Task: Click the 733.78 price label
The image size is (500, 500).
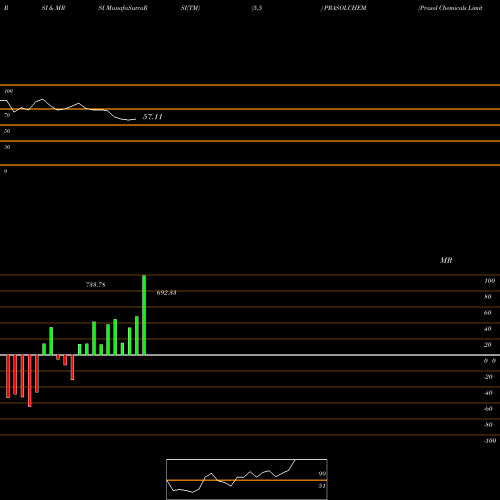Action: click(x=96, y=285)
